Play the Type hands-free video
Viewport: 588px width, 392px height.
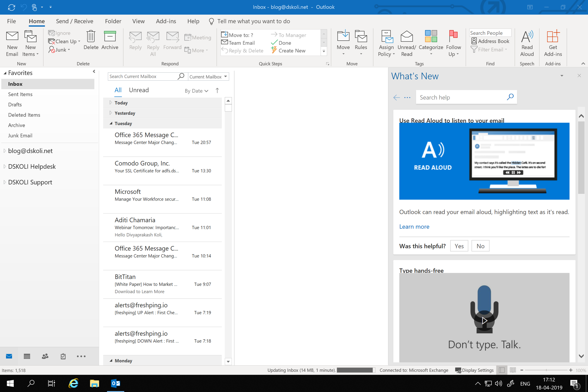(x=484, y=321)
